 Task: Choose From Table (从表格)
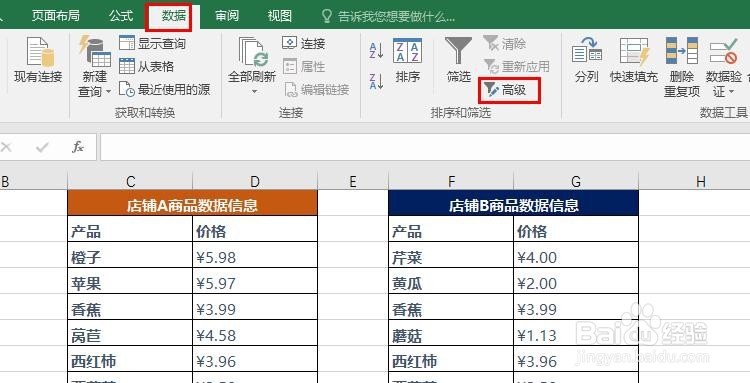click(146, 66)
